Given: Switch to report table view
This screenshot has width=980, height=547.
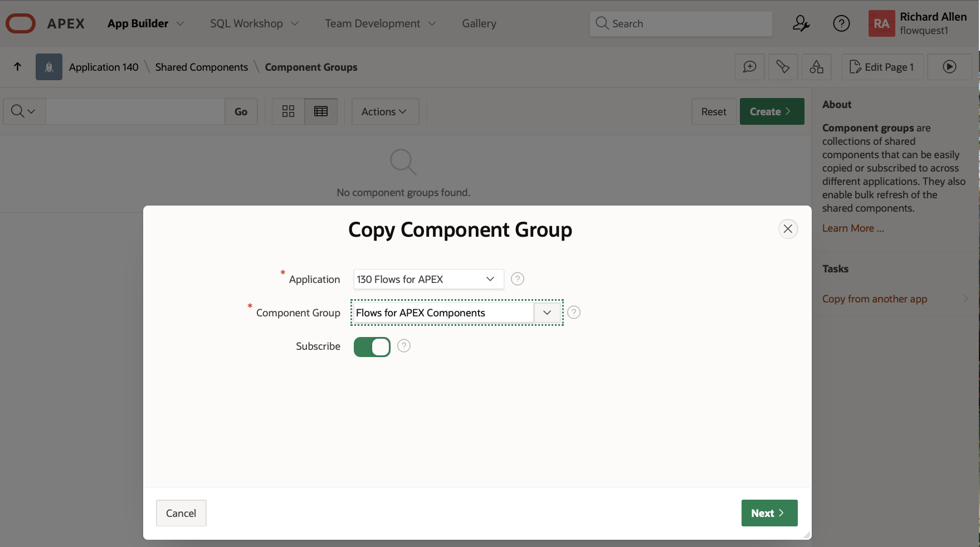Looking at the screenshot, I should tap(321, 111).
